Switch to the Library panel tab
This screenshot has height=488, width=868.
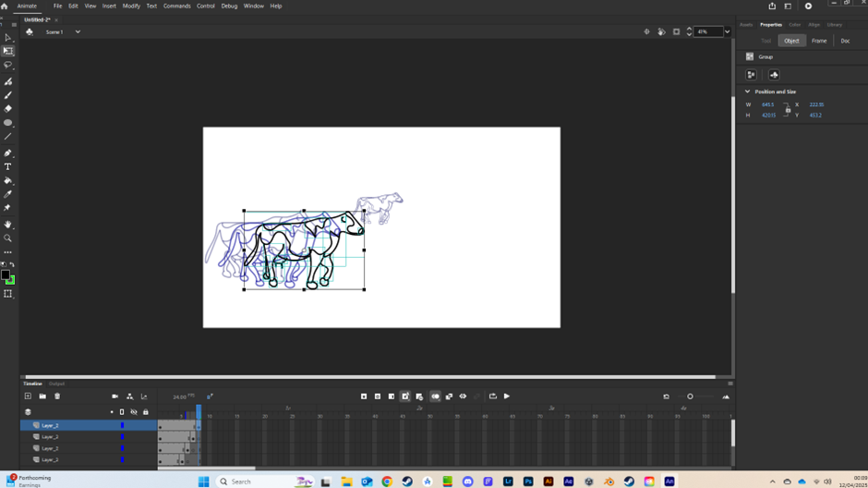pos(834,25)
